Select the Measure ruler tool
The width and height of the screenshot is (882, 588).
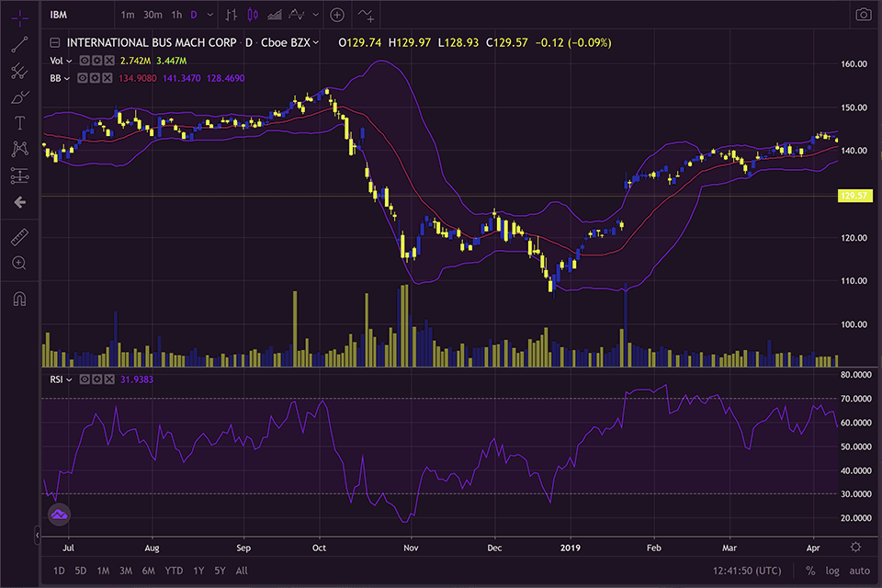tap(19, 233)
